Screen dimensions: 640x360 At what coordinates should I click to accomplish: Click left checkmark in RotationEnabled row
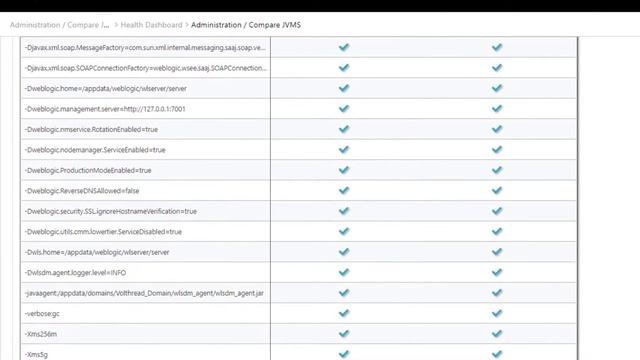pos(344,129)
